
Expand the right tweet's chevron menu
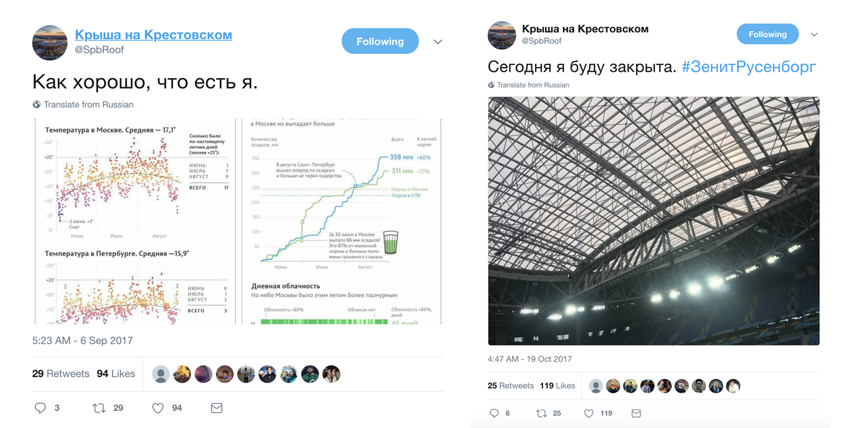pyautogui.click(x=814, y=35)
